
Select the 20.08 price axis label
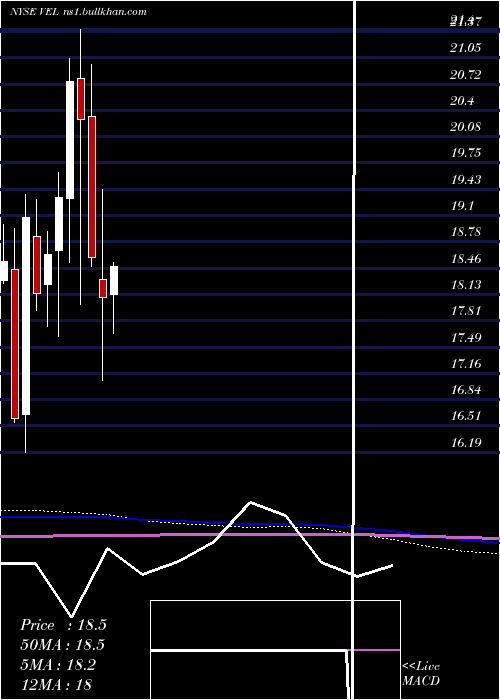(x=466, y=127)
